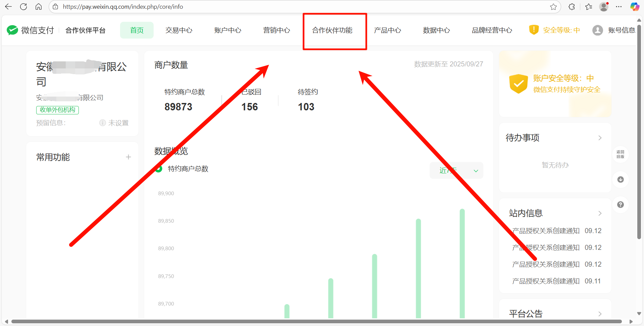Click the return to old version icon
This screenshot has width=644, height=326.
pyautogui.click(x=620, y=154)
